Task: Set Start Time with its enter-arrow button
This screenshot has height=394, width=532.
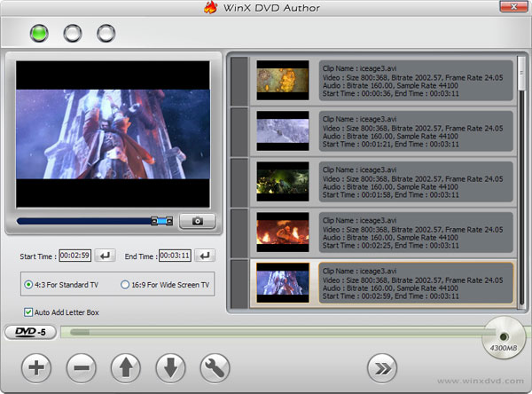Action: pyautogui.click(x=106, y=256)
